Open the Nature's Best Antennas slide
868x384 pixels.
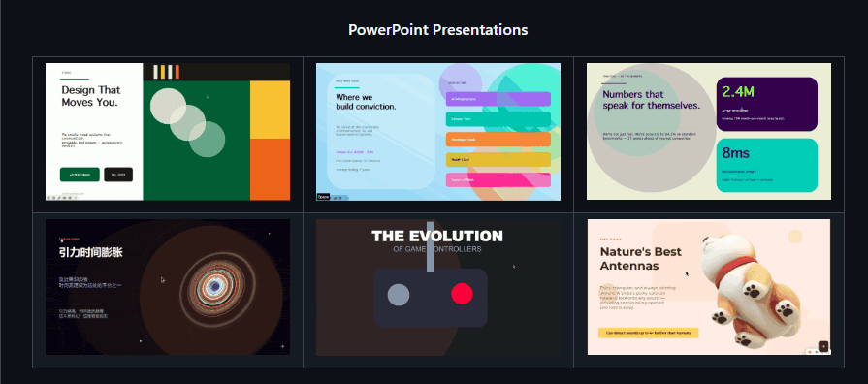(x=709, y=287)
